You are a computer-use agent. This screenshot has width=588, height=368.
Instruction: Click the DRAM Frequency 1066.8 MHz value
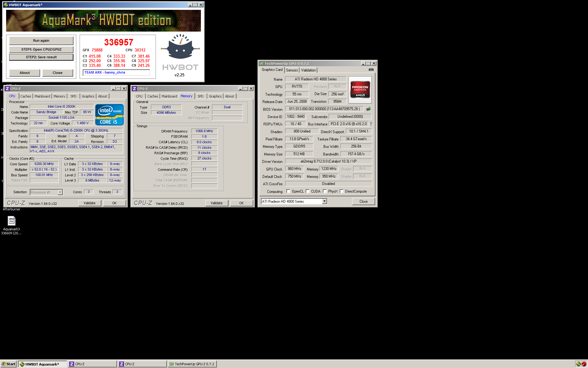[x=204, y=131]
